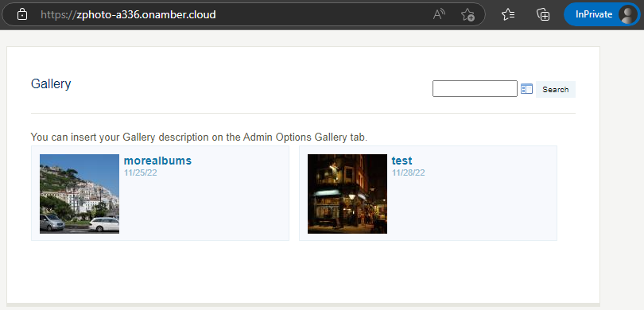Open the morealbums album link

(x=157, y=161)
